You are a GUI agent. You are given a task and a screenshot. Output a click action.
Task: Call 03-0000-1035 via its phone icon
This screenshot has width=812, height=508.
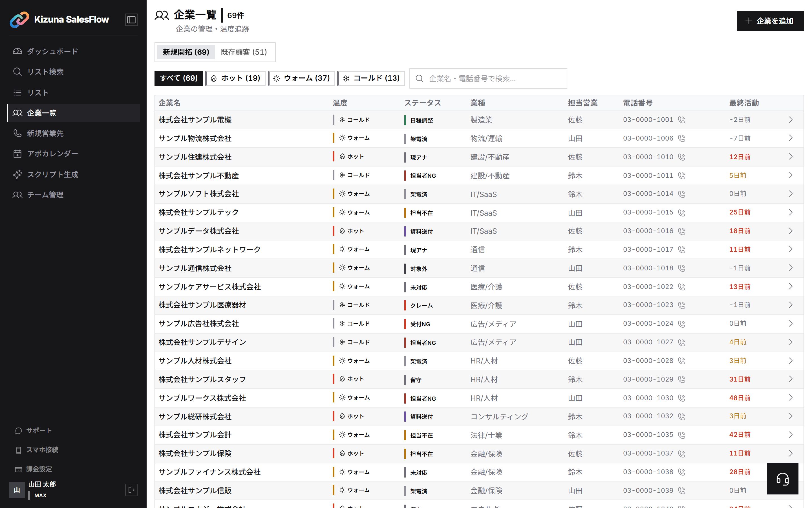click(681, 435)
